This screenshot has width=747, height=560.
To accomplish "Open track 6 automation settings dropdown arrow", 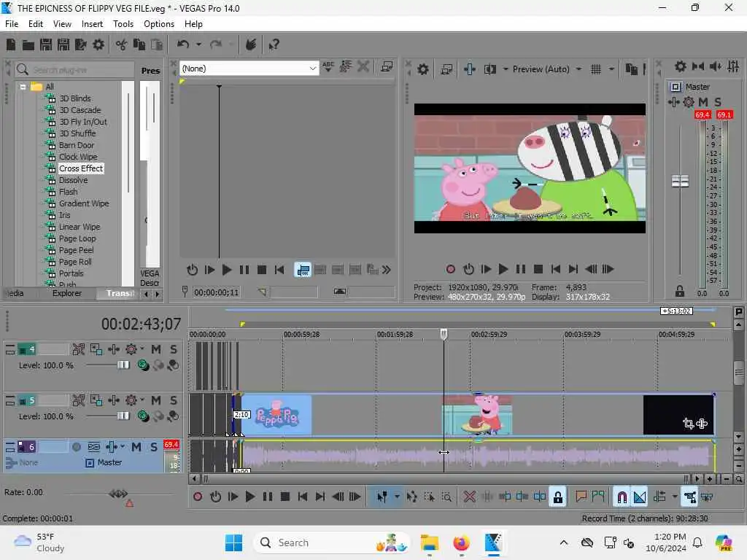I will tap(123, 447).
